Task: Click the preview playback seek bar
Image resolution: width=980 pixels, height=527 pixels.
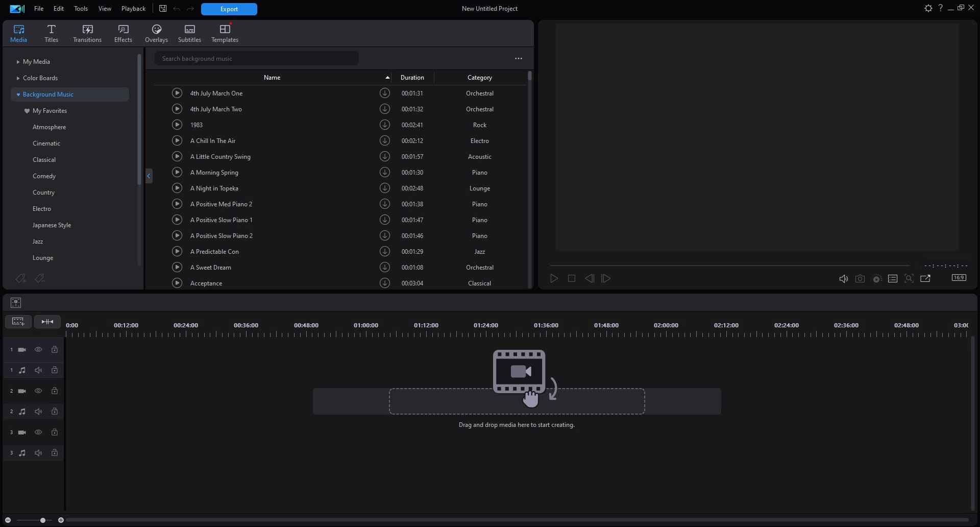Action: 730,266
